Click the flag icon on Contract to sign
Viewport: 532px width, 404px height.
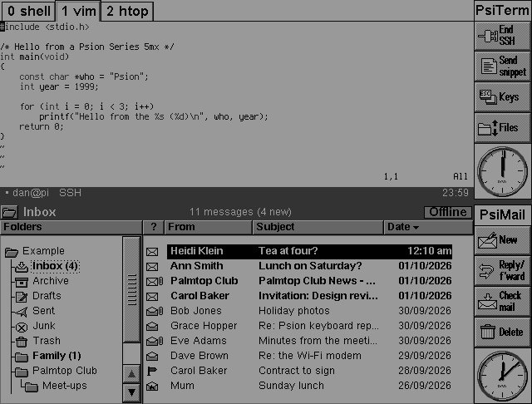tap(151, 371)
